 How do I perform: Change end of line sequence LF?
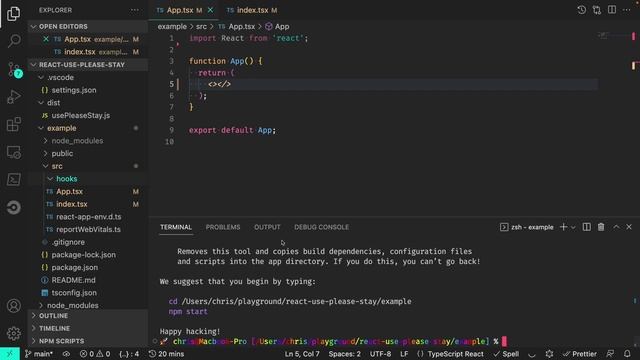pos(404,354)
